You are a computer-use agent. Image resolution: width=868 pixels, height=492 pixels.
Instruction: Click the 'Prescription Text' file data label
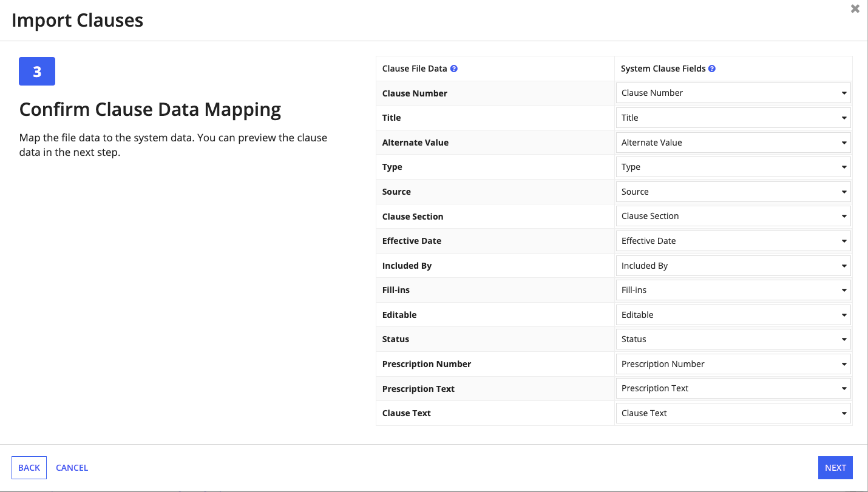click(x=418, y=389)
